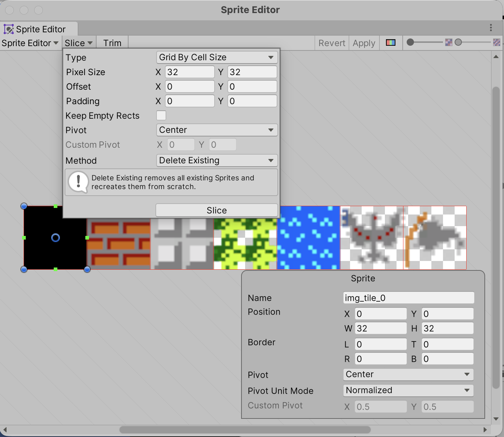
Task: Click green bottom border handle of selected sprite
Action: [56, 269]
